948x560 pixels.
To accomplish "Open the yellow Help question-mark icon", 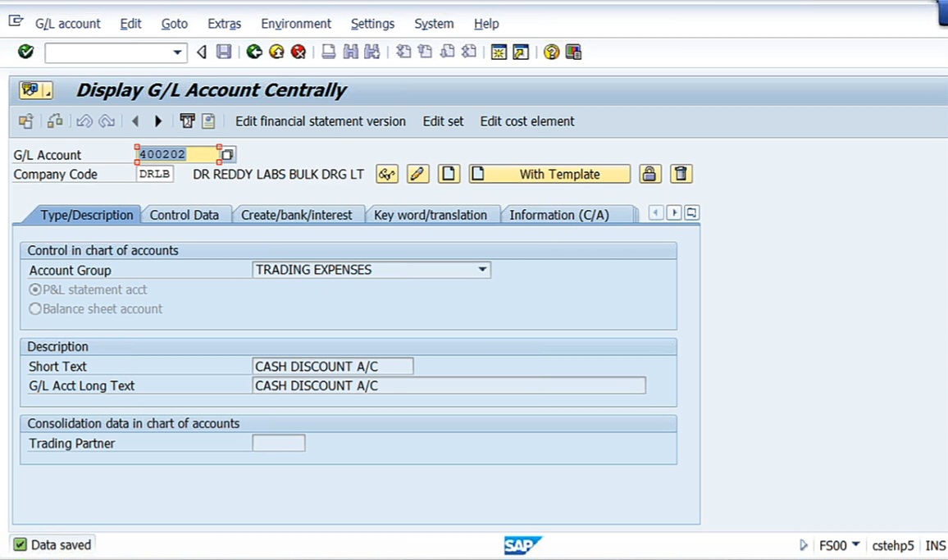I will tap(551, 52).
